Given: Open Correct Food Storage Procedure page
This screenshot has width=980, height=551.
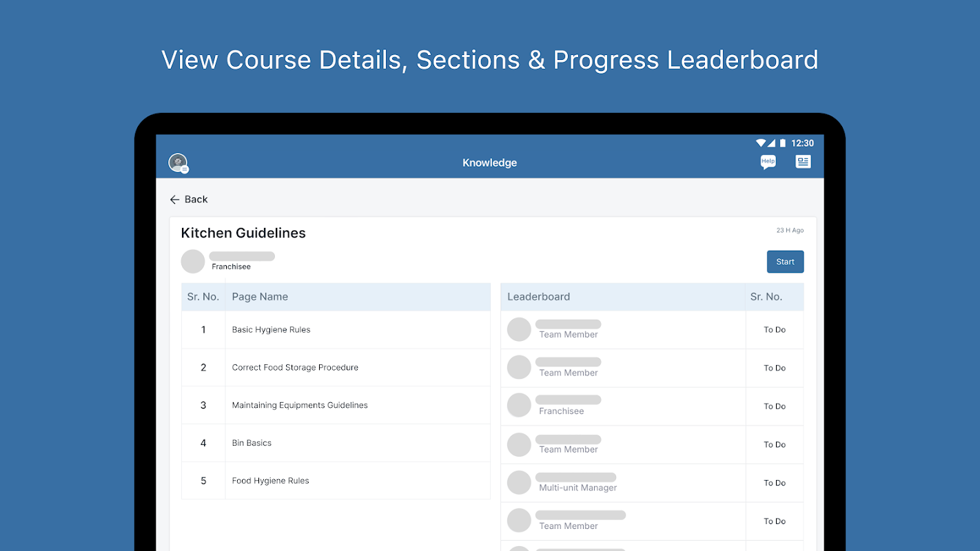Looking at the screenshot, I should tap(295, 368).
